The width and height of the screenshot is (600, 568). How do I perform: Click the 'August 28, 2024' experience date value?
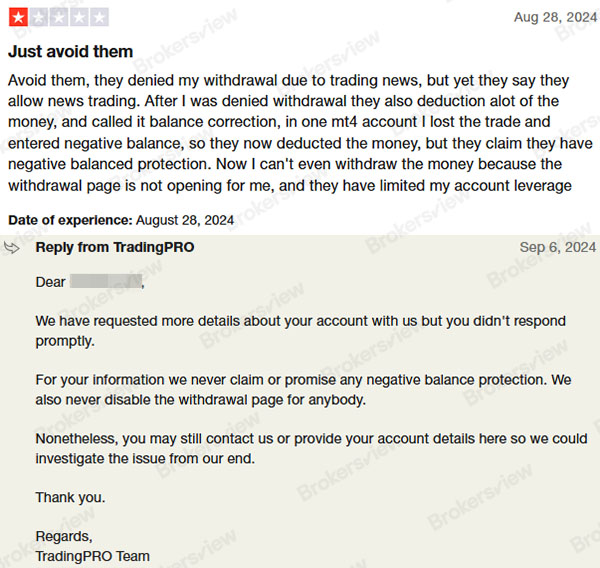(x=185, y=220)
